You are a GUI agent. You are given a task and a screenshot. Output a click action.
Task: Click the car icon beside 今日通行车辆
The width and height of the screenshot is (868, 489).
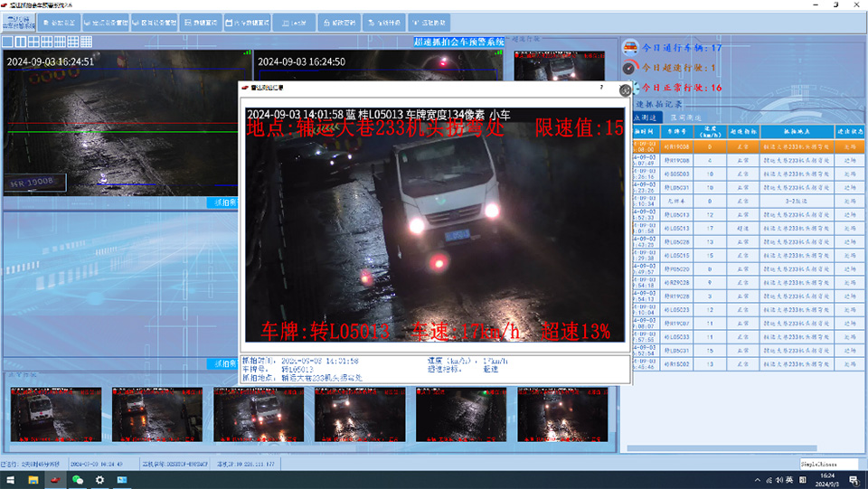[x=630, y=47]
